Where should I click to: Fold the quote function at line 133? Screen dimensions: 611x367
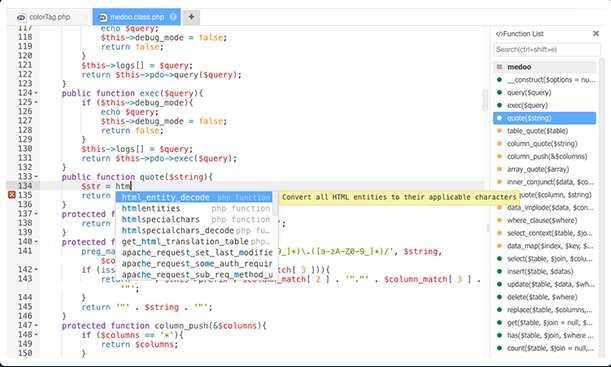pyautogui.click(x=36, y=177)
